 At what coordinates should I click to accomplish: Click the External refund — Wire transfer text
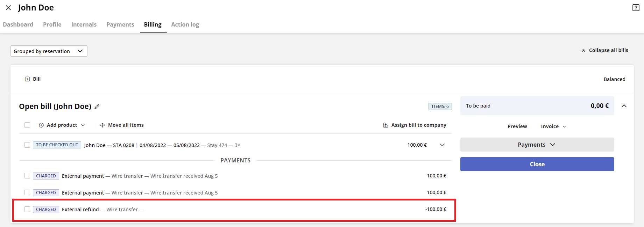(103, 210)
